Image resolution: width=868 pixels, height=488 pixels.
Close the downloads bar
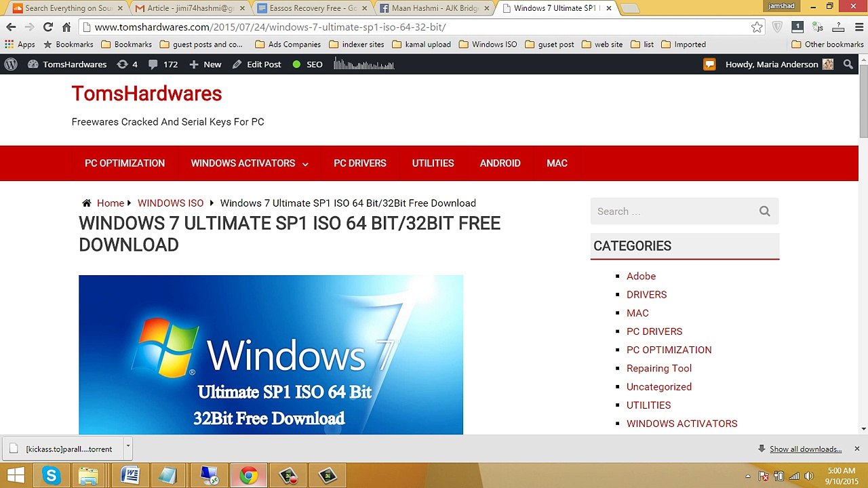tap(856, 449)
